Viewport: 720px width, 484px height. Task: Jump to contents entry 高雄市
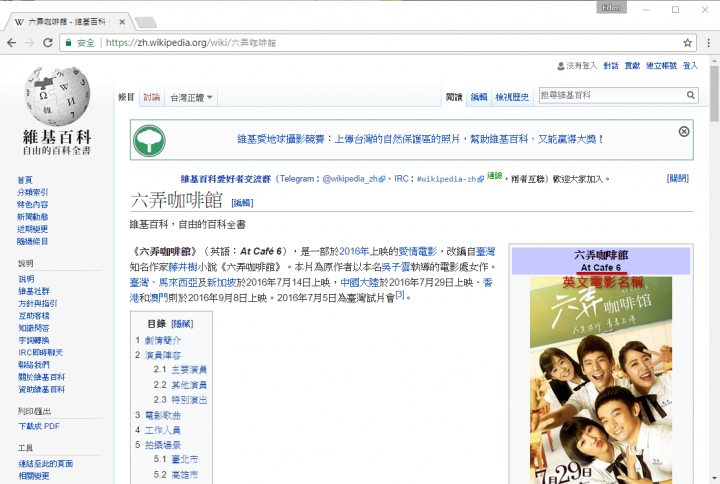[185, 474]
